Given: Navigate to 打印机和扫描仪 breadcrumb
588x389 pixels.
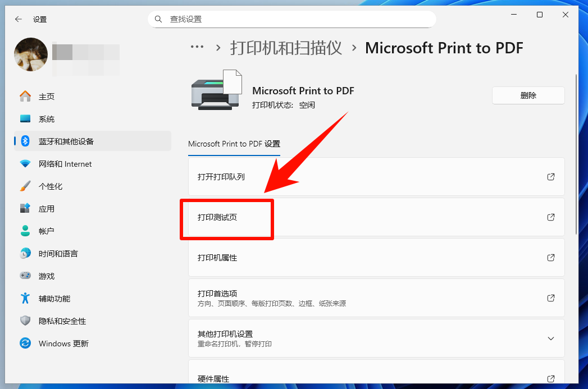Looking at the screenshot, I should [286, 48].
